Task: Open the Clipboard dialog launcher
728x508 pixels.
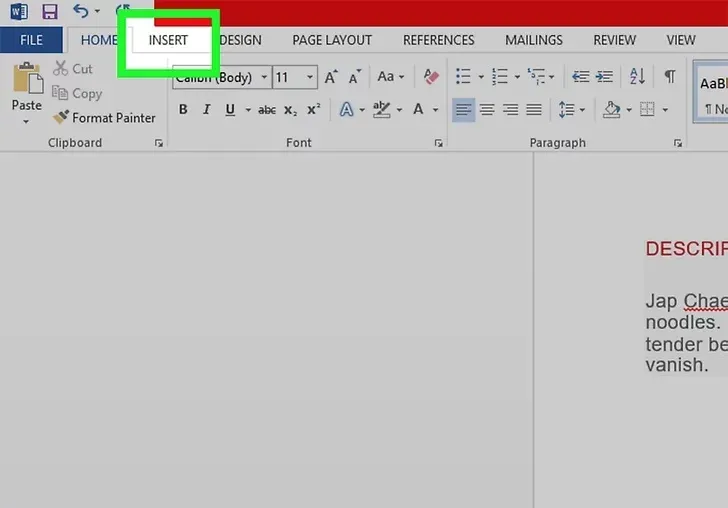Action: click(159, 143)
